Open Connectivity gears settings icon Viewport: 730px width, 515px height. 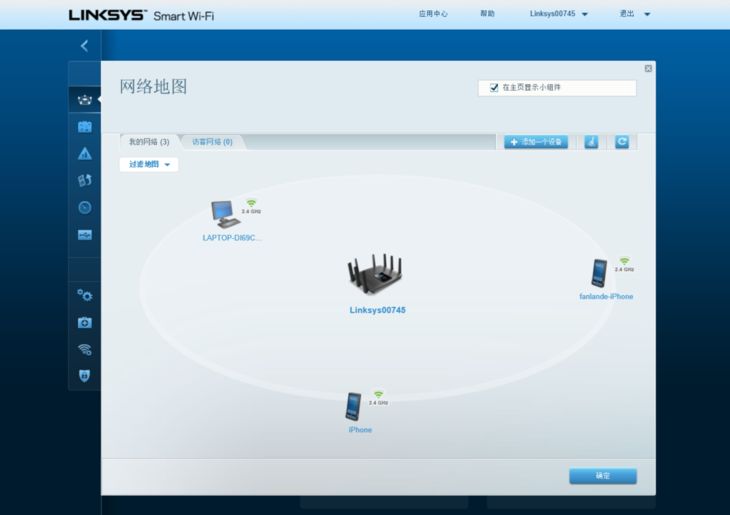pos(85,295)
